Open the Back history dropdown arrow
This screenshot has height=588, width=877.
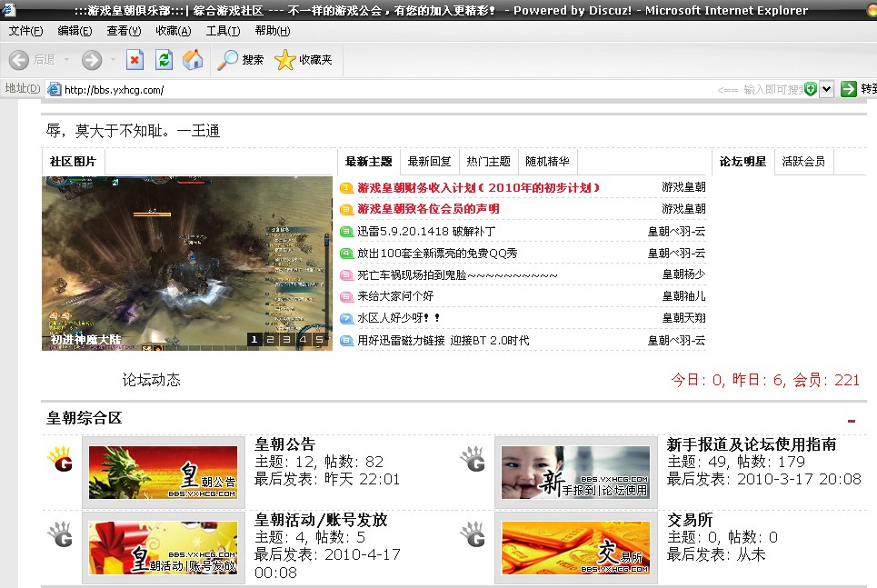[67, 59]
